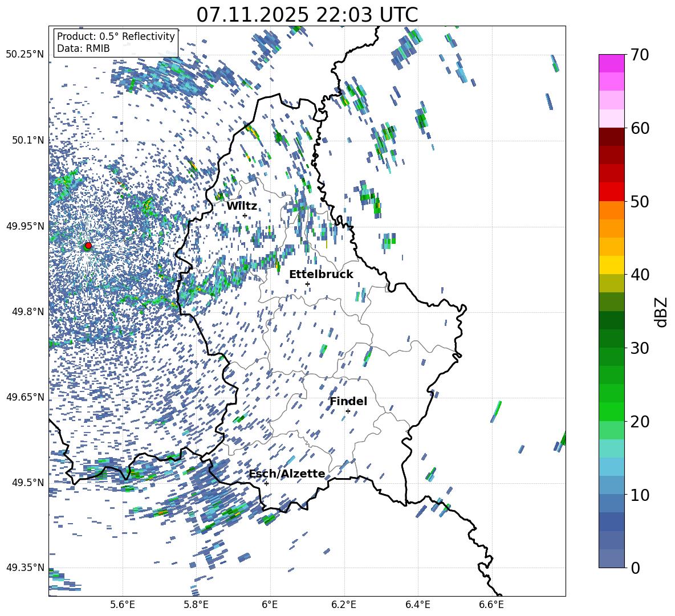Click the cross marker below Esch/Alzette
The height and width of the screenshot is (616, 675).
tap(266, 483)
